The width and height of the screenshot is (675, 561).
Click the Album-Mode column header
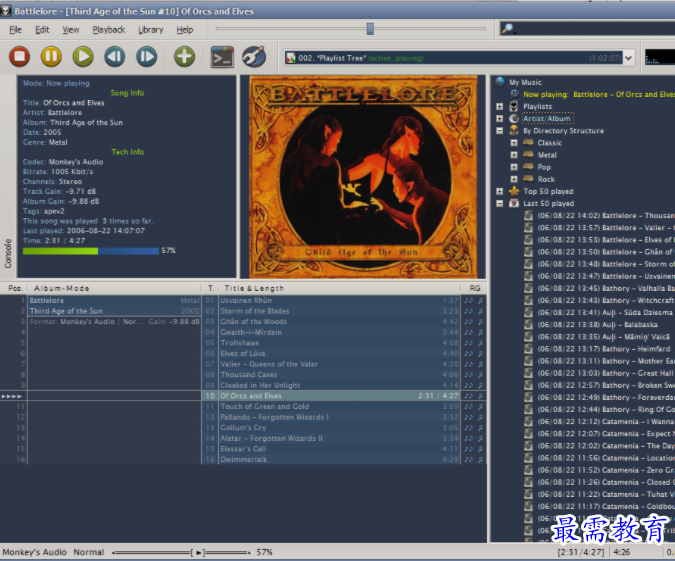[114, 288]
